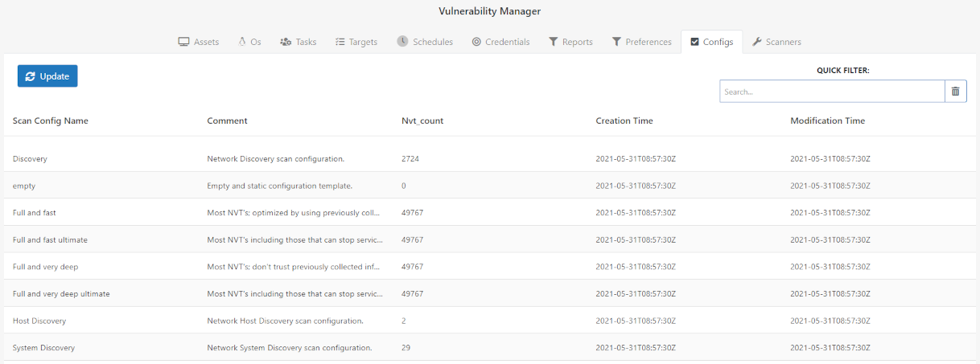Screen dimensions: 980x364
Task: Open the Reports tab
Action: [570, 42]
